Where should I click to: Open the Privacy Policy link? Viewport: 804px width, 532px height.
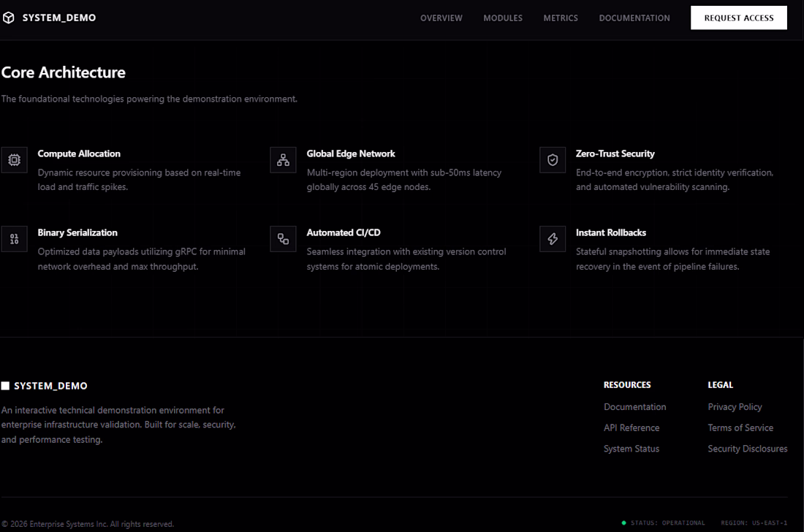735,407
